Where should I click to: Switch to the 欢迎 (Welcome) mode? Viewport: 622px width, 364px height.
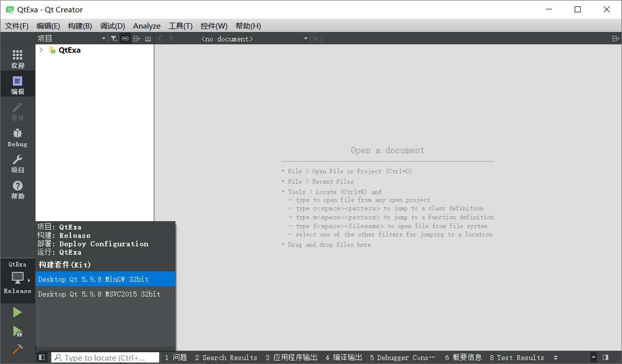coord(18,59)
